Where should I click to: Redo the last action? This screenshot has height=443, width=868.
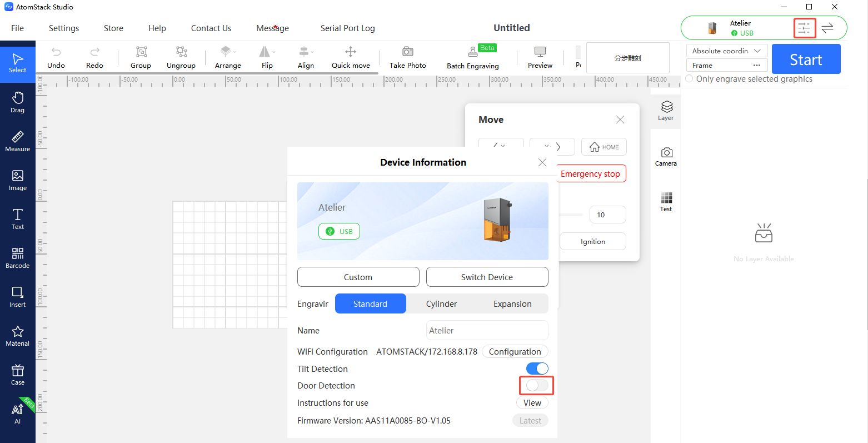pyautogui.click(x=94, y=58)
